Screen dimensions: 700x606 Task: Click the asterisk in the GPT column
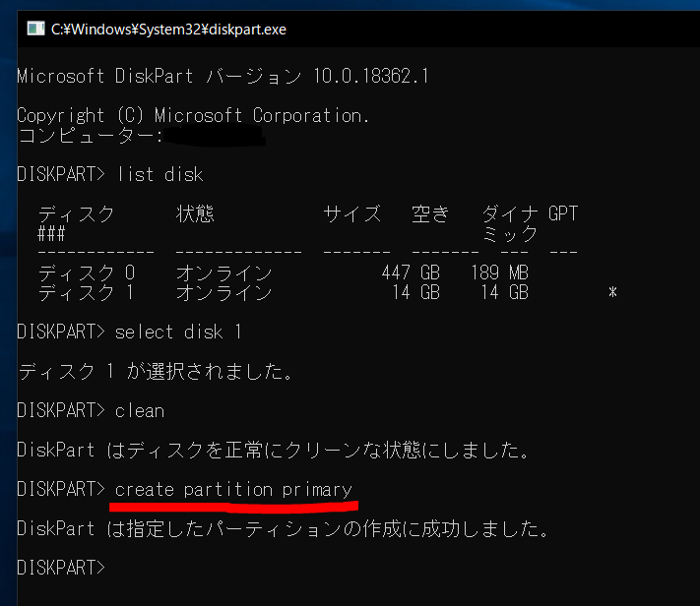[612, 293]
